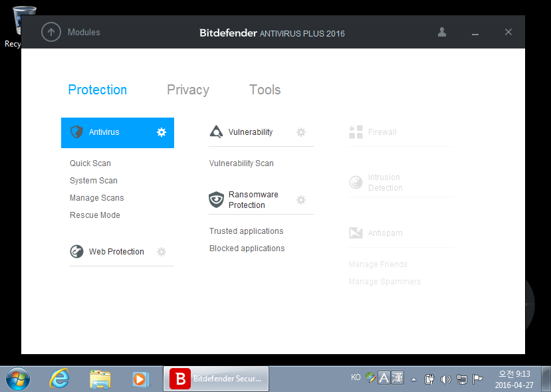Click the Intrusion Detection icon

pos(356,182)
